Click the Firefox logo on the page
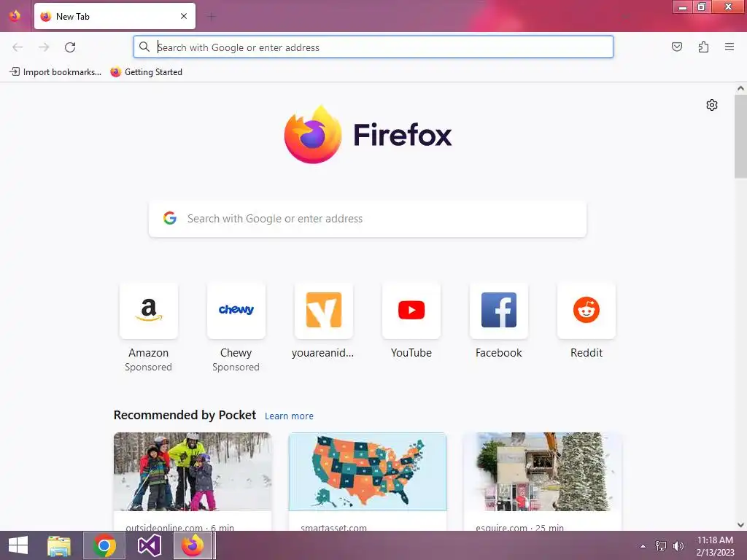This screenshot has width=747, height=560. (x=368, y=135)
